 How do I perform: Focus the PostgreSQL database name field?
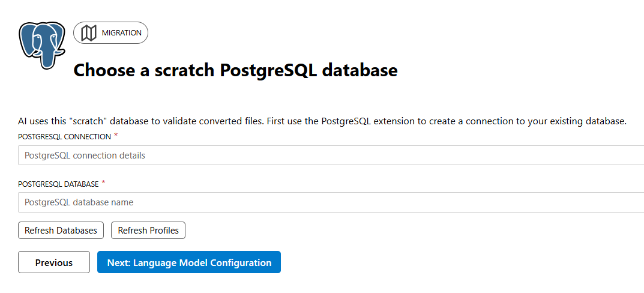pos(330,202)
